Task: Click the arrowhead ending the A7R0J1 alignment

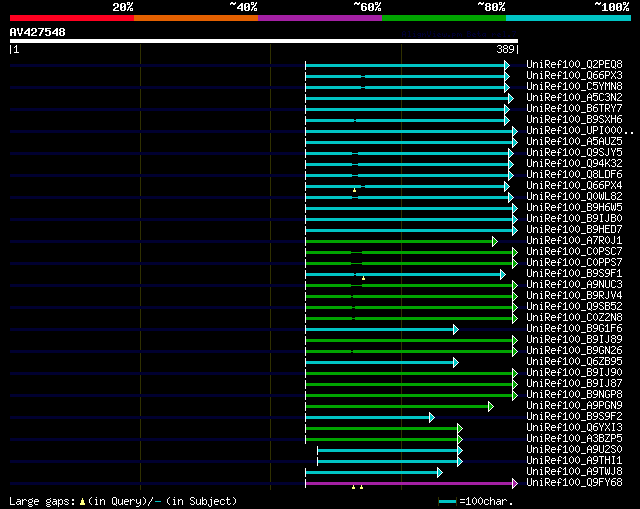Action: pyautogui.click(x=494, y=241)
